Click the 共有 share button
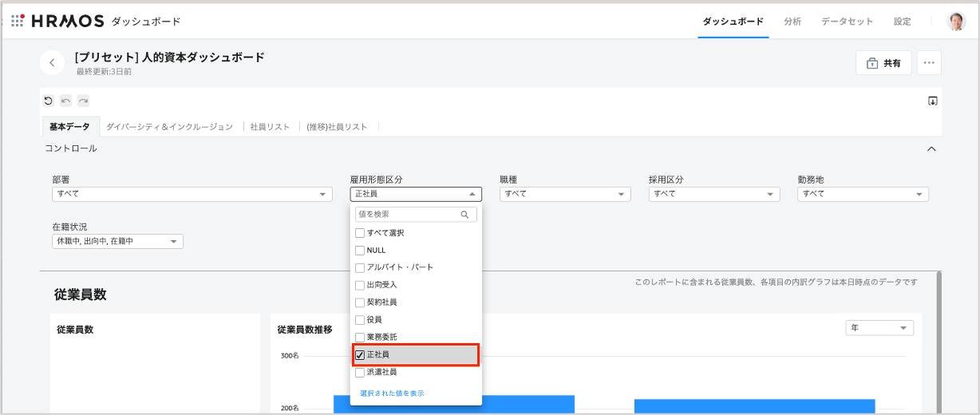Image resolution: width=980 pixels, height=415 pixels. [883, 63]
